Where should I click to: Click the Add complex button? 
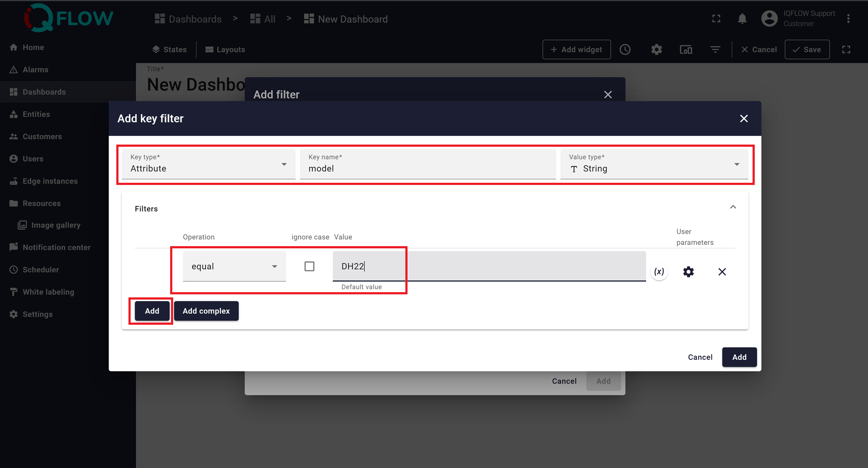206,311
